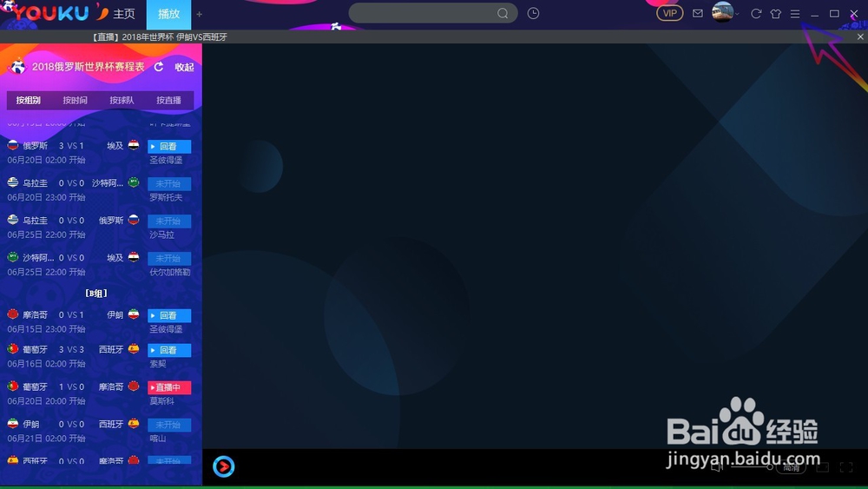Click the date 06月20日 02:00 开始
Image resolution: width=868 pixels, height=489 pixels.
(x=47, y=160)
